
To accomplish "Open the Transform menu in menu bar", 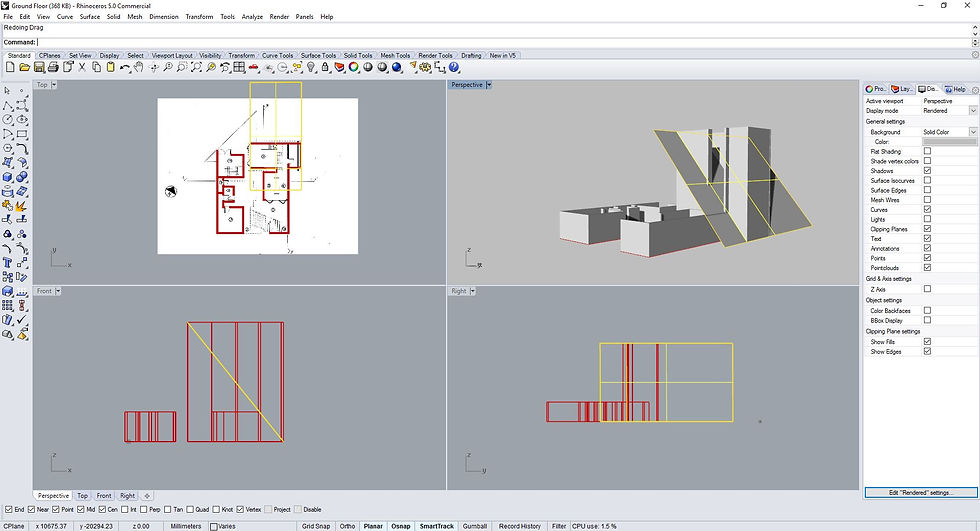I will tap(199, 17).
